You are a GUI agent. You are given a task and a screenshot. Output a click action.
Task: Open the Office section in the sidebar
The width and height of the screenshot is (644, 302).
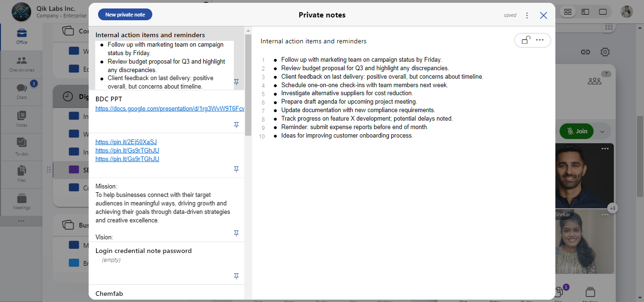click(21, 35)
